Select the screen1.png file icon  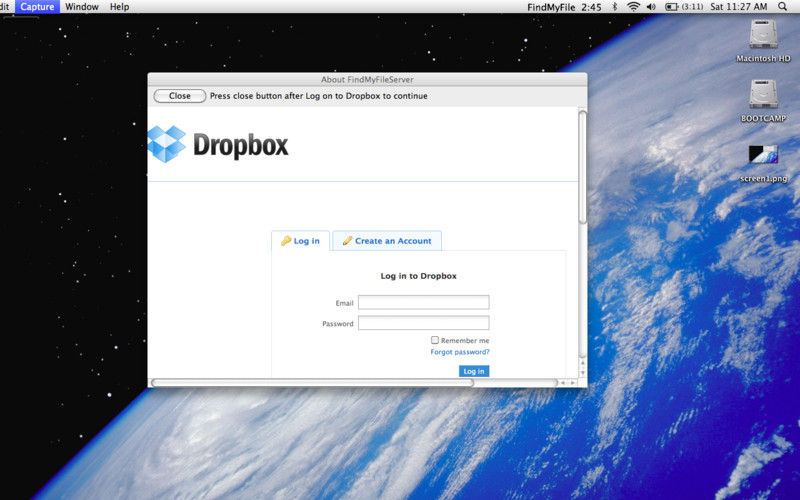coord(763,155)
